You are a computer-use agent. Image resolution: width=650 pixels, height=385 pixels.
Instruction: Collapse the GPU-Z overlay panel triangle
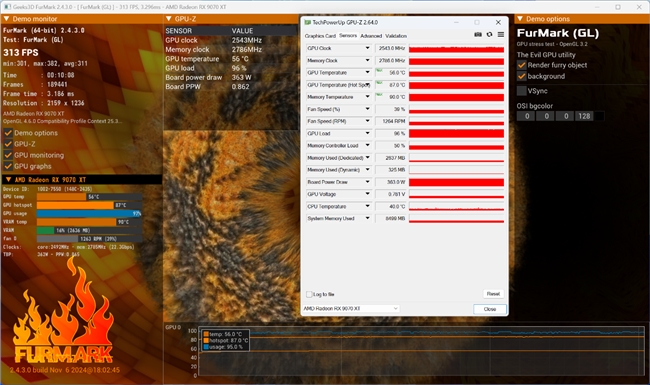point(169,19)
